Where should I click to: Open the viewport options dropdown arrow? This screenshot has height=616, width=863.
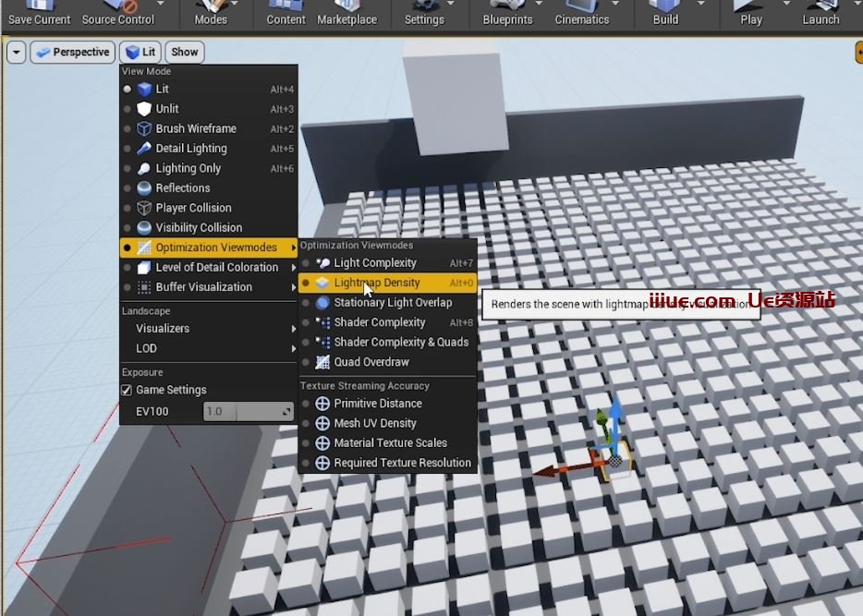[16, 53]
